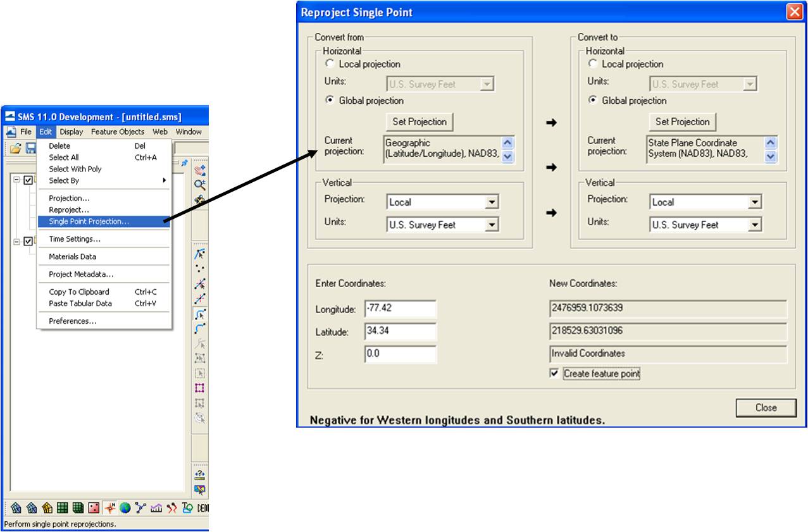Viewport: 808px width, 532px height.
Task: Close the Reproject Single Point dialog
Action: (795, 12)
